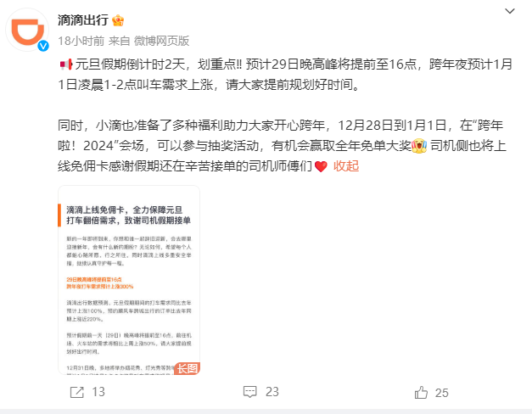Click the repost count 13
The width and height of the screenshot is (532, 414).
coord(98,392)
